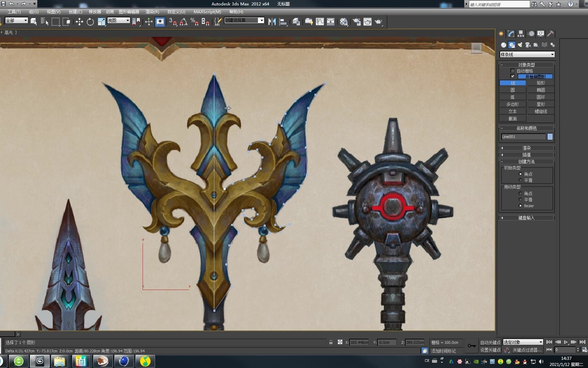The image size is (588, 368).
Task: Activate the Select and Rotate tool
Action: tap(90, 22)
